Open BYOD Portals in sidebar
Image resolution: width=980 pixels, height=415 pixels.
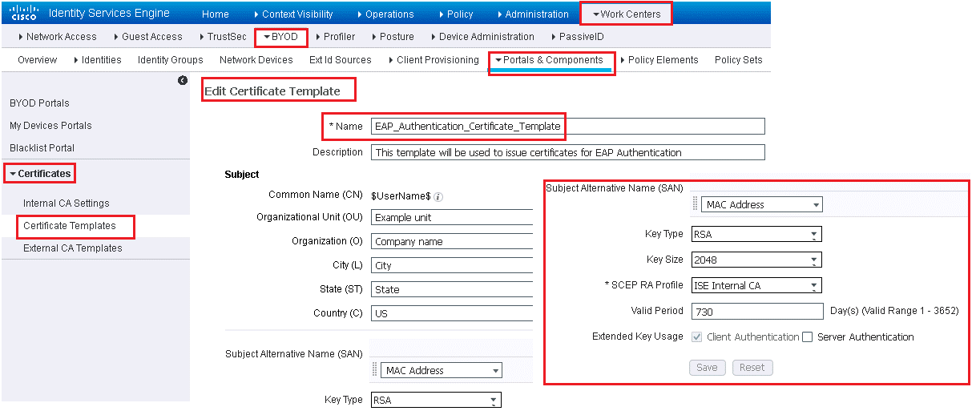point(39,103)
